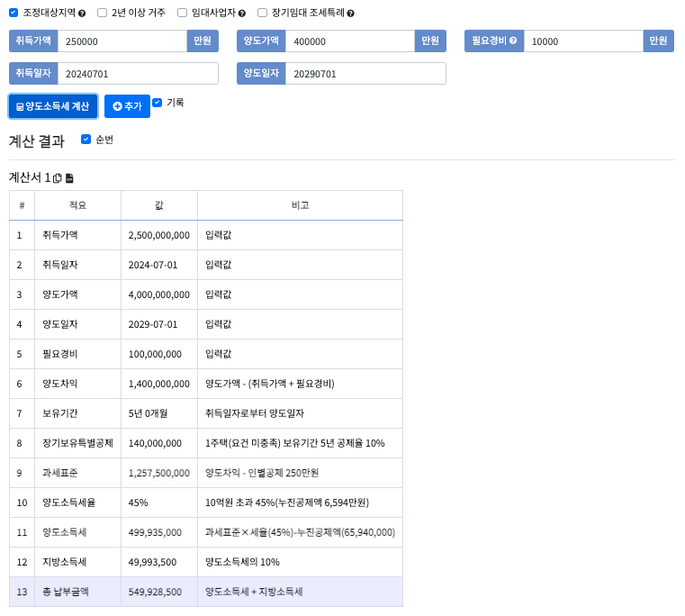Uncheck the 조정대상지역 checkbox
The image size is (685, 616).
pyautogui.click(x=14, y=13)
